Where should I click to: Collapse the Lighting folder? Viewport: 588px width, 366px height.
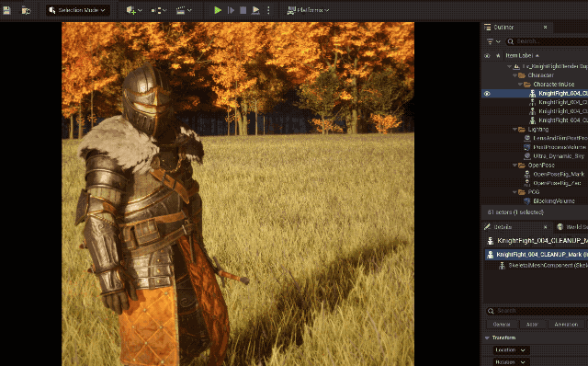tap(514, 130)
